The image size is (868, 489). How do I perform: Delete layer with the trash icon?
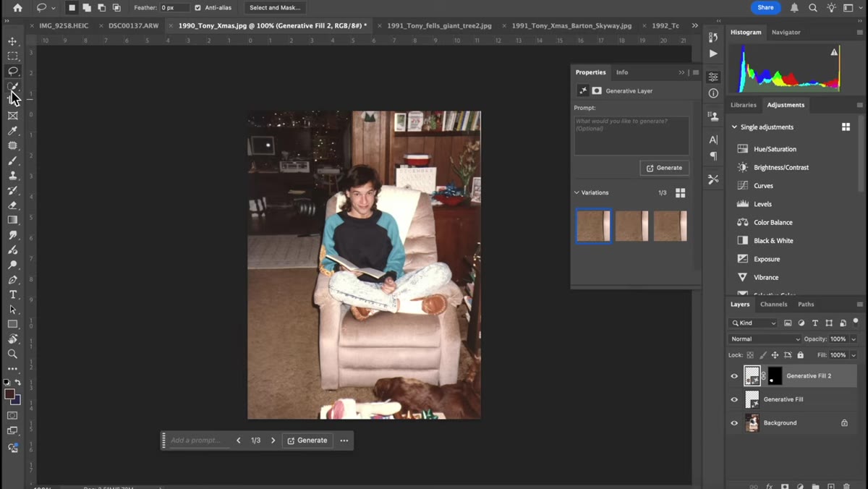[x=846, y=486]
